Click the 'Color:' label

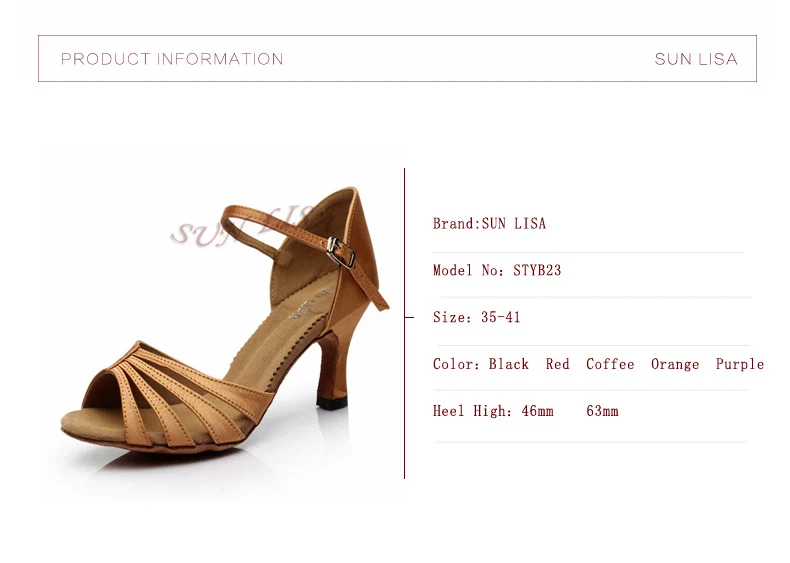point(456,364)
